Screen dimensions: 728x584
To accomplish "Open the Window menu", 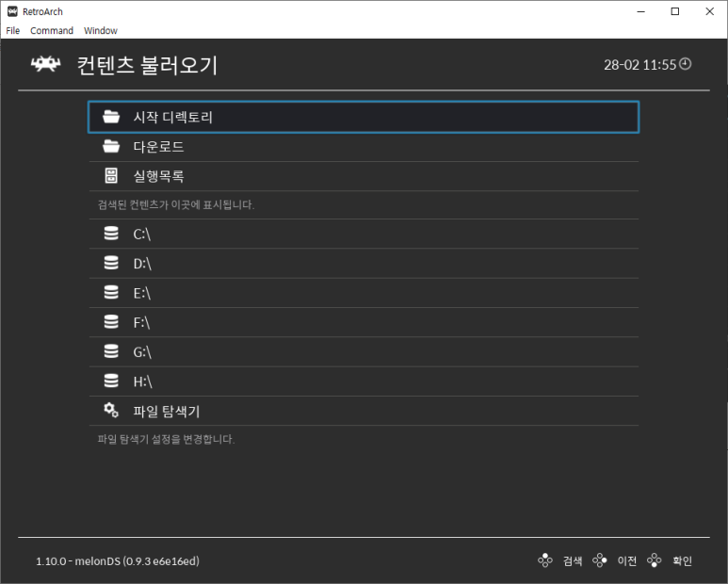I will (x=100, y=31).
